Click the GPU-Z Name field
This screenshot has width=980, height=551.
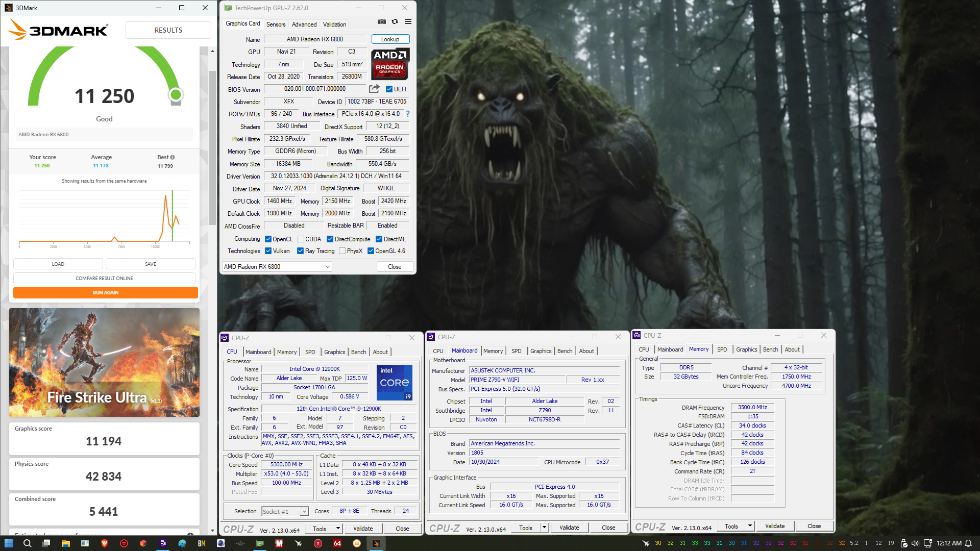click(315, 39)
